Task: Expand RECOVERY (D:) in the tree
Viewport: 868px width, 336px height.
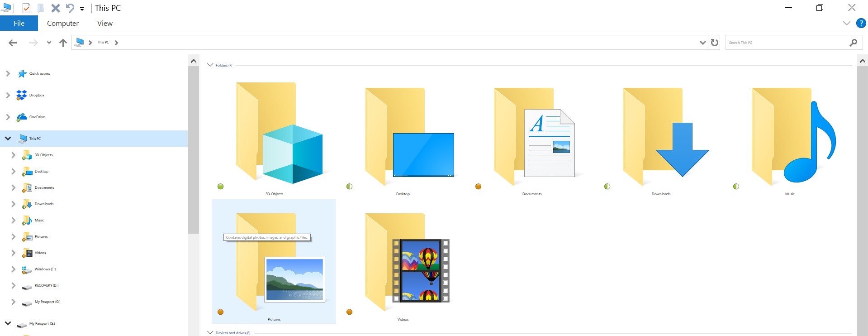Action: [x=13, y=285]
